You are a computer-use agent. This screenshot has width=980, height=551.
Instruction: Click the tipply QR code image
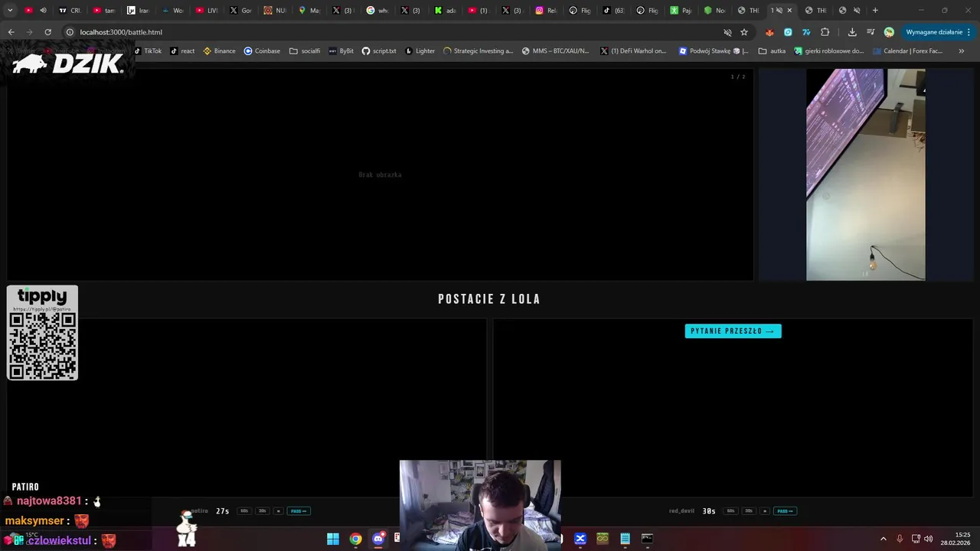click(42, 345)
